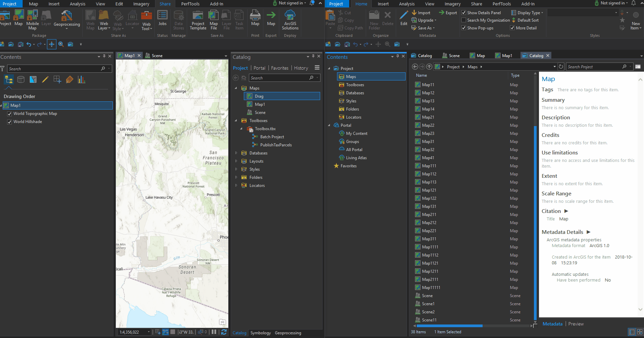Expand the Databases node in Catalog pane

[x=236, y=153]
